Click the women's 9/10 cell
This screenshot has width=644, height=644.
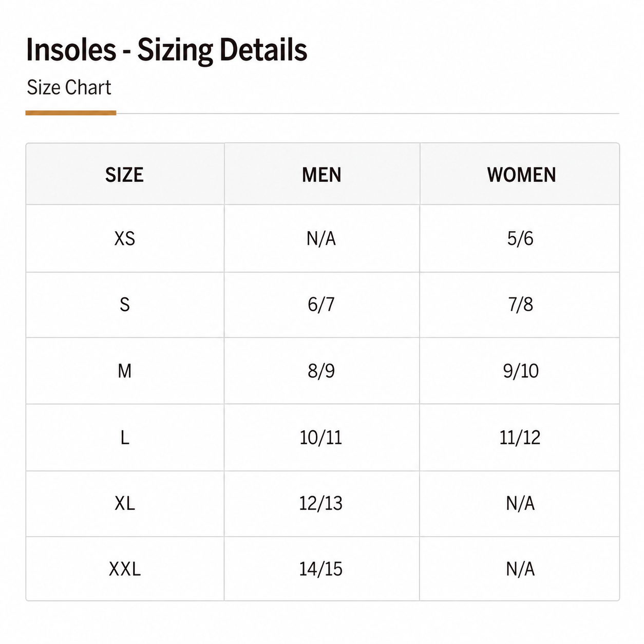(520, 371)
